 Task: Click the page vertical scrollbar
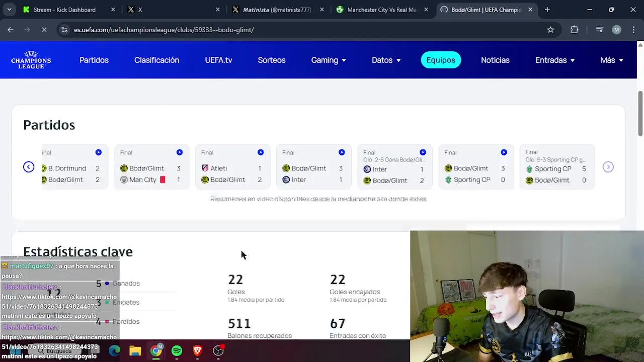click(640, 113)
